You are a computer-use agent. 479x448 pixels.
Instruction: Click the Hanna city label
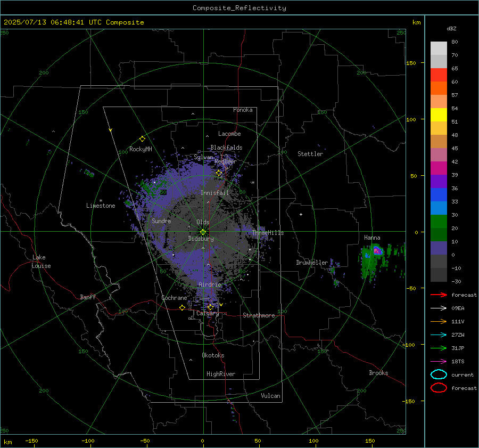(x=372, y=238)
